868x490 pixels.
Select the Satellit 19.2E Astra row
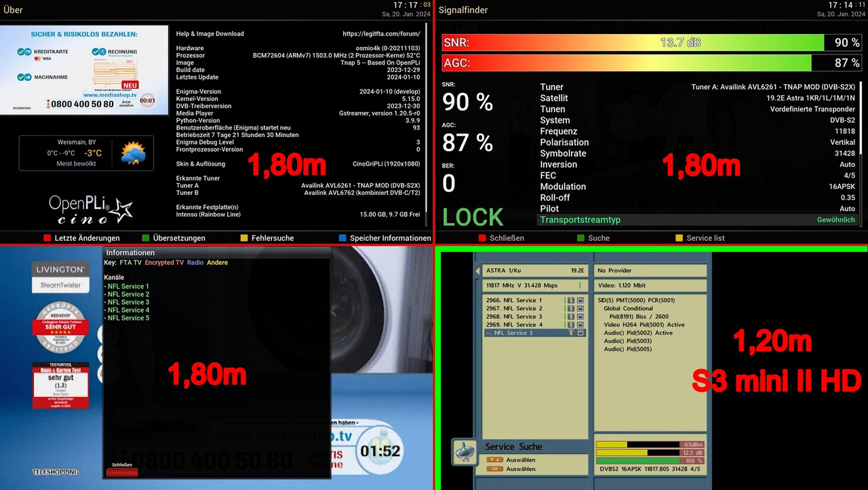tap(698, 98)
